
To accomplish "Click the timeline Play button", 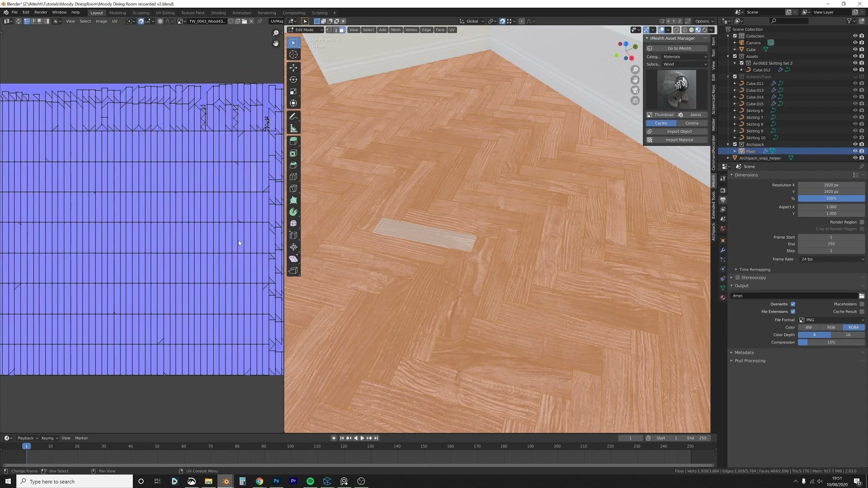I will [x=362, y=438].
